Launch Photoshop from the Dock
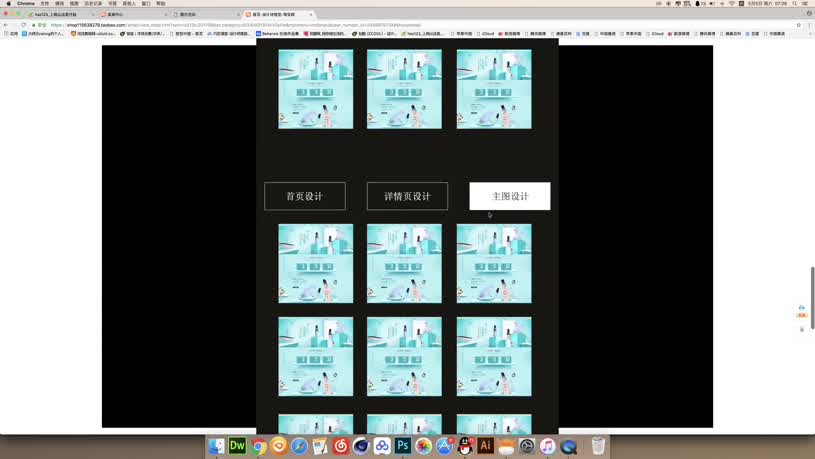815x459 pixels. tap(403, 446)
